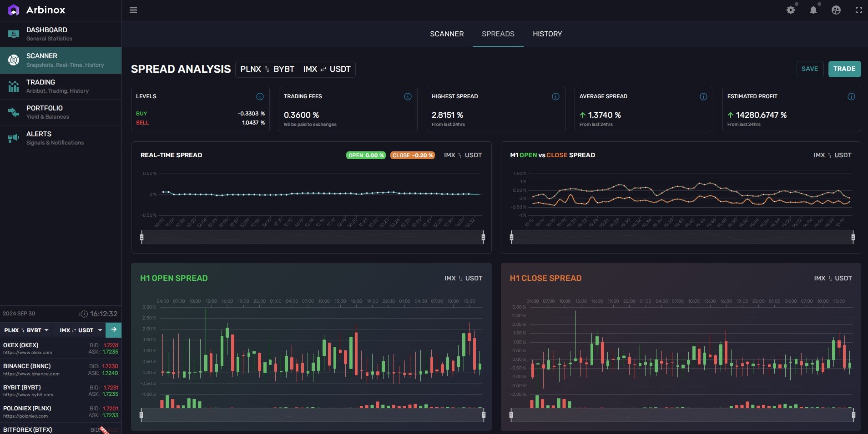
Task: Click the Arbinox logo icon
Action: (14, 10)
